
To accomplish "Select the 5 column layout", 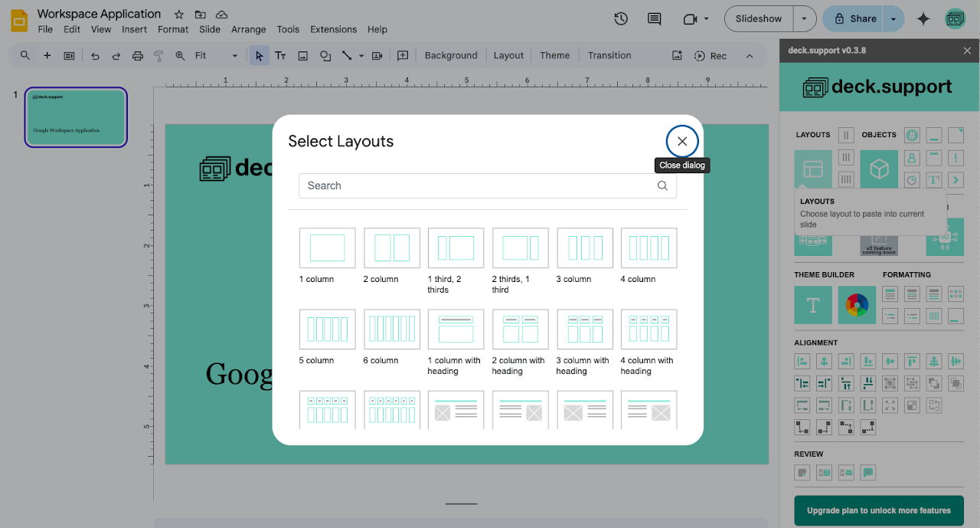I will click(x=327, y=329).
